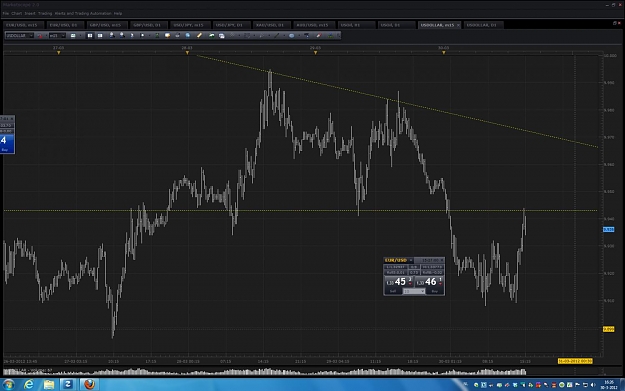
Task: Click the 30-03 date marker on timeline
Action: tap(444, 52)
